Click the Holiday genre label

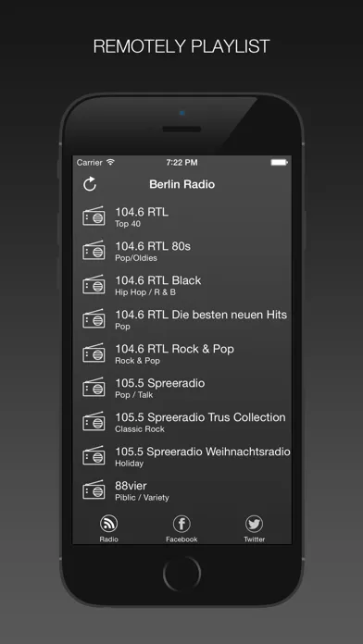pos(129,464)
